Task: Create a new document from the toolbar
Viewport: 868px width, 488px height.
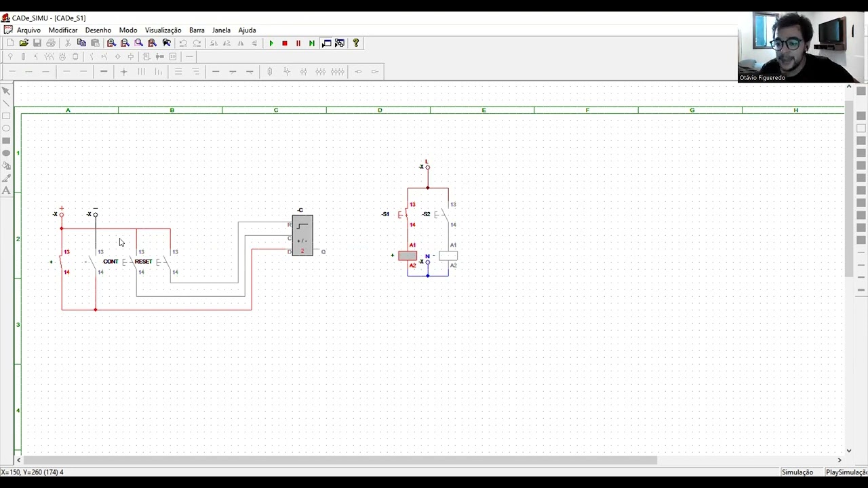Action: click(10, 43)
